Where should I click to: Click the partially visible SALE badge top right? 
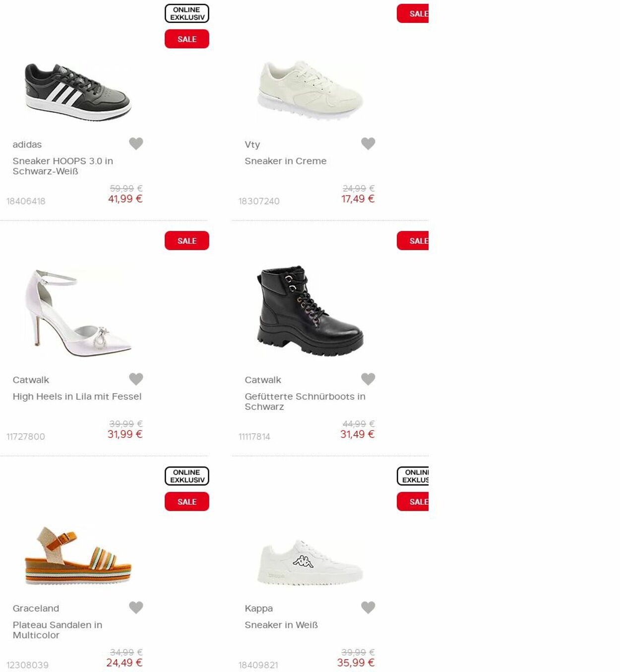[x=414, y=13]
